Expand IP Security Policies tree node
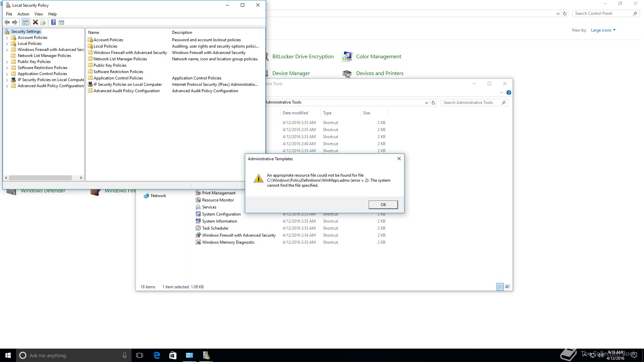Viewport: 644px width, 362px height. click(7, 80)
